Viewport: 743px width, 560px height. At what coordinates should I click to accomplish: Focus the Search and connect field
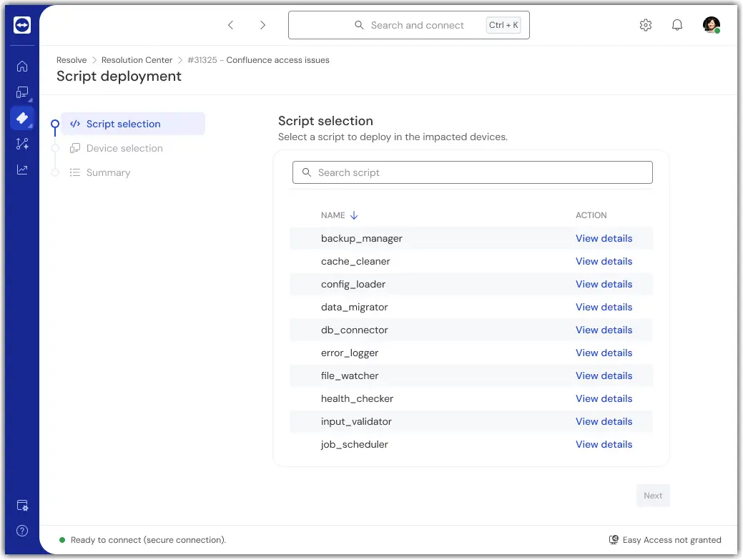click(x=409, y=25)
